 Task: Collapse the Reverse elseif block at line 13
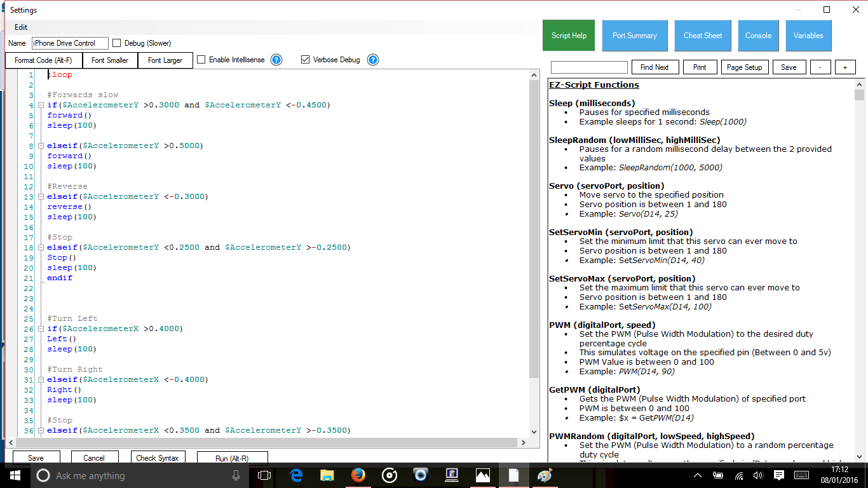click(x=41, y=197)
